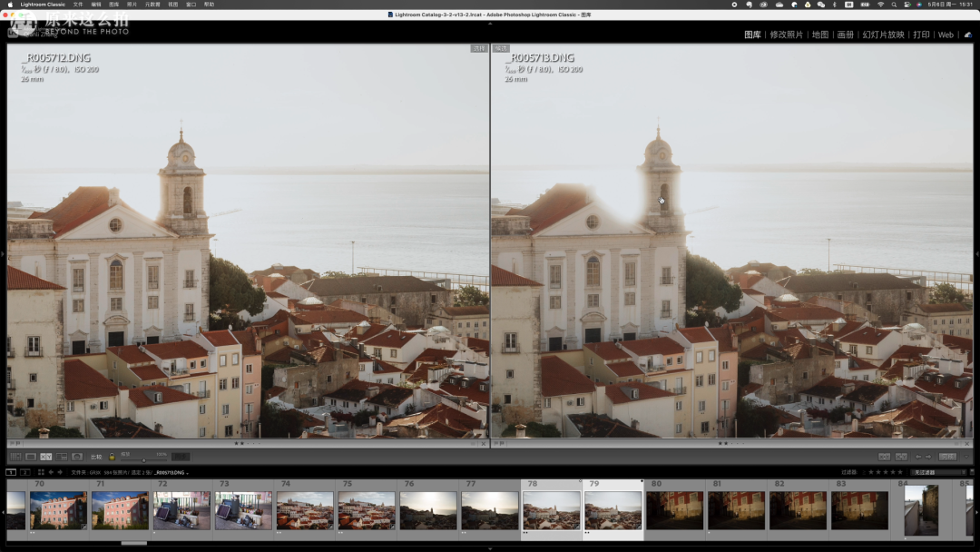Image resolution: width=980 pixels, height=552 pixels.
Task: Open the 地图 module tab
Action: coord(819,34)
